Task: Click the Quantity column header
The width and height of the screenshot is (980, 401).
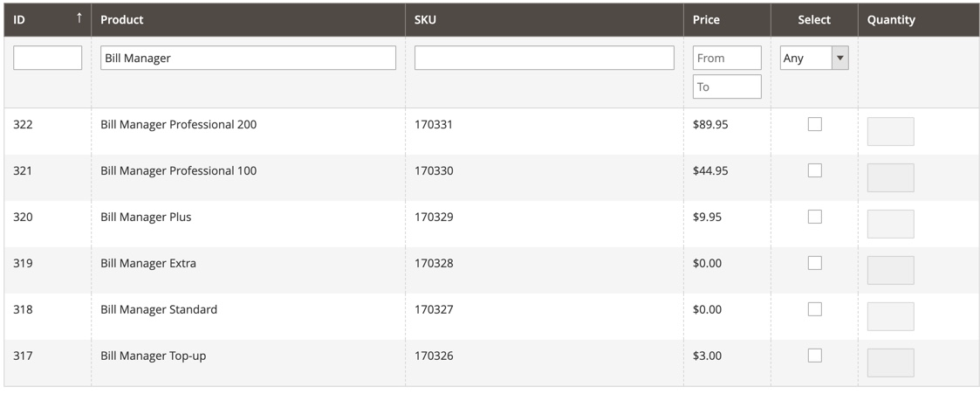Action: (891, 19)
